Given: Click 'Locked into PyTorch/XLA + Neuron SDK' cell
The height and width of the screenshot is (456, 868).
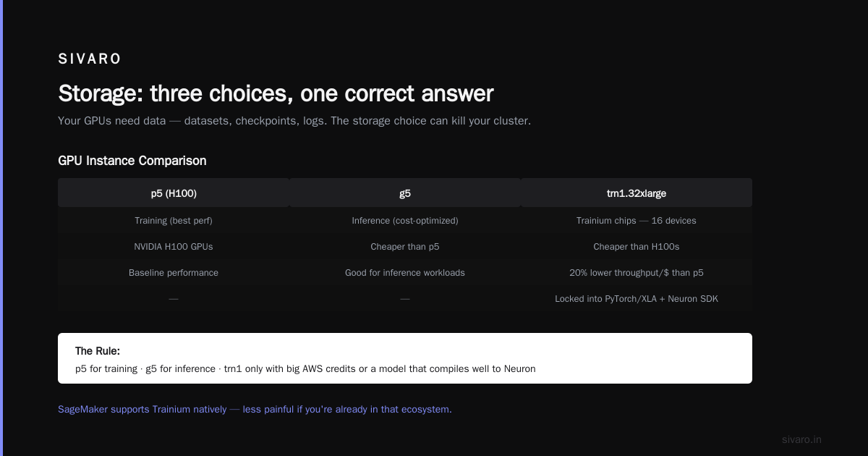Looking at the screenshot, I should (637, 298).
